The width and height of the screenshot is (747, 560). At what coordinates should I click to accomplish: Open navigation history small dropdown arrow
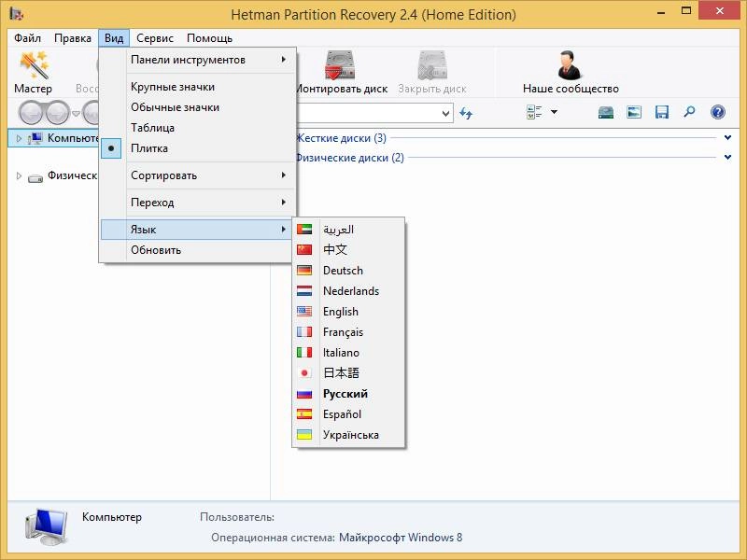click(76, 113)
